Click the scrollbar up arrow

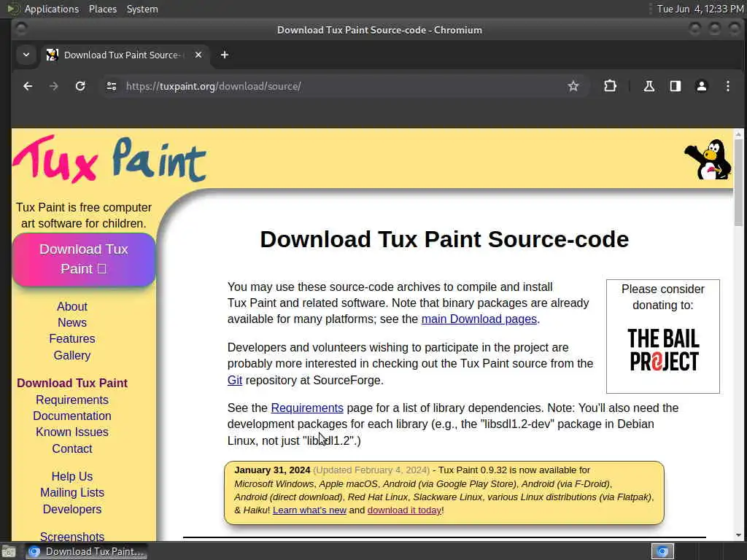pyautogui.click(x=738, y=134)
